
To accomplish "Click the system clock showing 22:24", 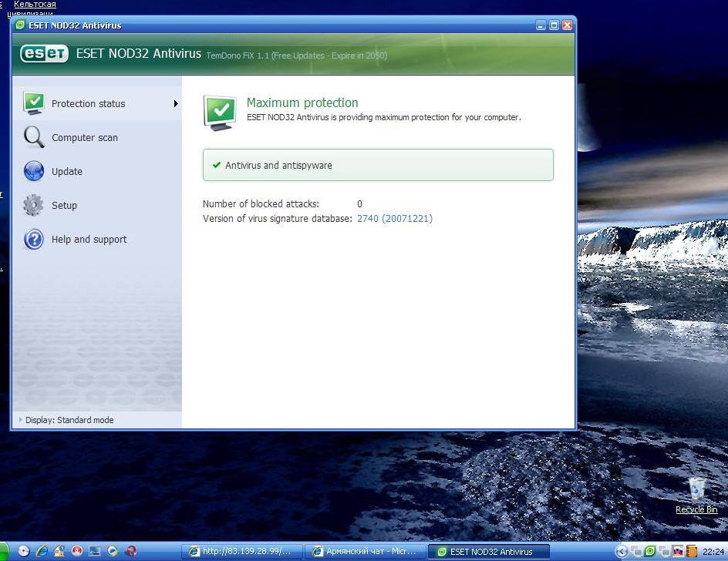I will (x=713, y=551).
